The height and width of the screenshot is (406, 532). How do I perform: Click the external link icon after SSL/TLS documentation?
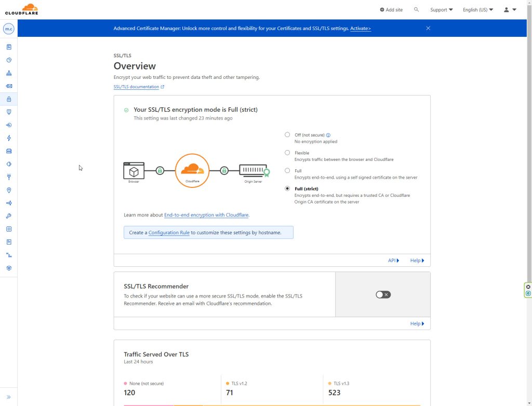click(163, 87)
